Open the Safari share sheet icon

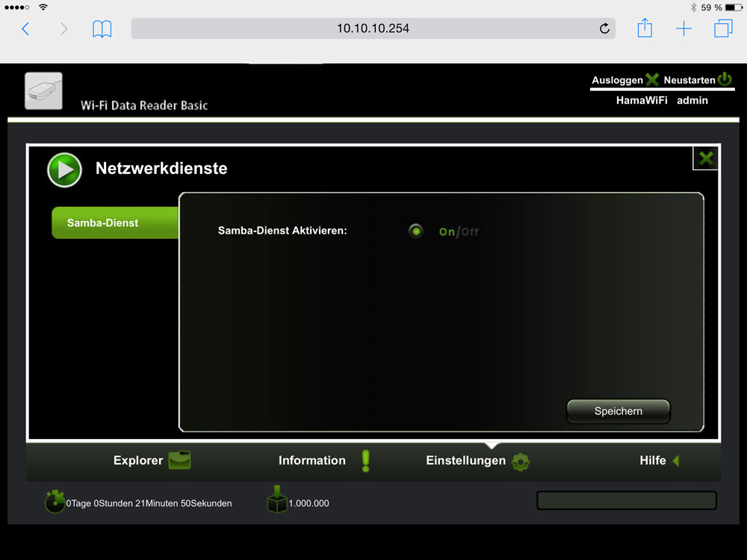tap(645, 28)
